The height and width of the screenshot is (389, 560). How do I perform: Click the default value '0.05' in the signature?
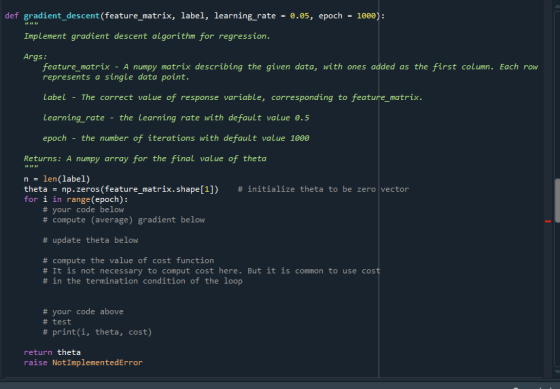299,16
